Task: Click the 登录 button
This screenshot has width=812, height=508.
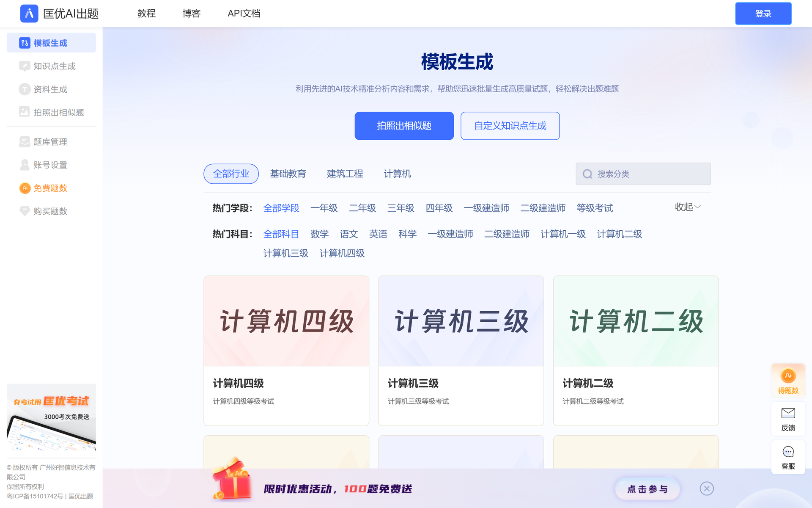Action: (x=763, y=14)
